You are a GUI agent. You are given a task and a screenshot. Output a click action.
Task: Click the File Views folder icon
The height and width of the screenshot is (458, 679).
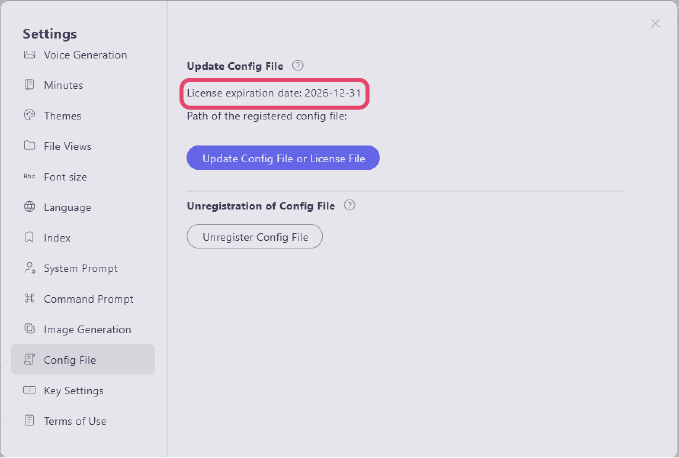[x=29, y=146]
